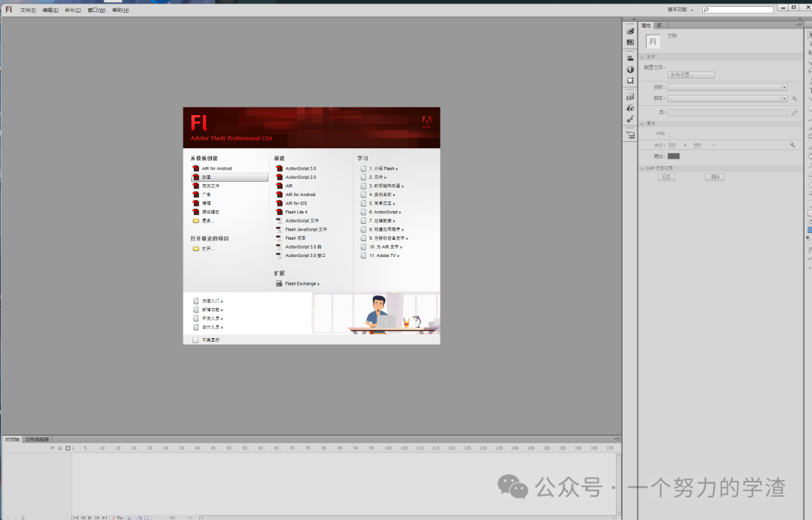This screenshot has height=520, width=812.
Task: Switch to the Library tab
Action: [x=659, y=26]
